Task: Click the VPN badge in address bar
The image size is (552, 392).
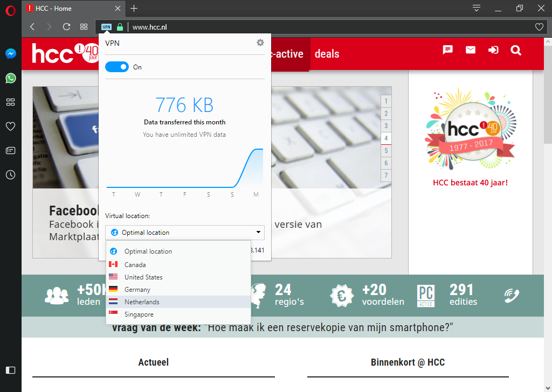Action: pyautogui.click(x=106, y=27)
